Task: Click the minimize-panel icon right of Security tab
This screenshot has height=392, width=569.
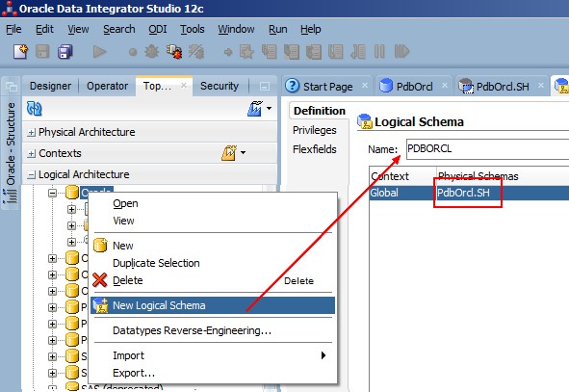Action: pyautogui.click(x=265, y=86)
